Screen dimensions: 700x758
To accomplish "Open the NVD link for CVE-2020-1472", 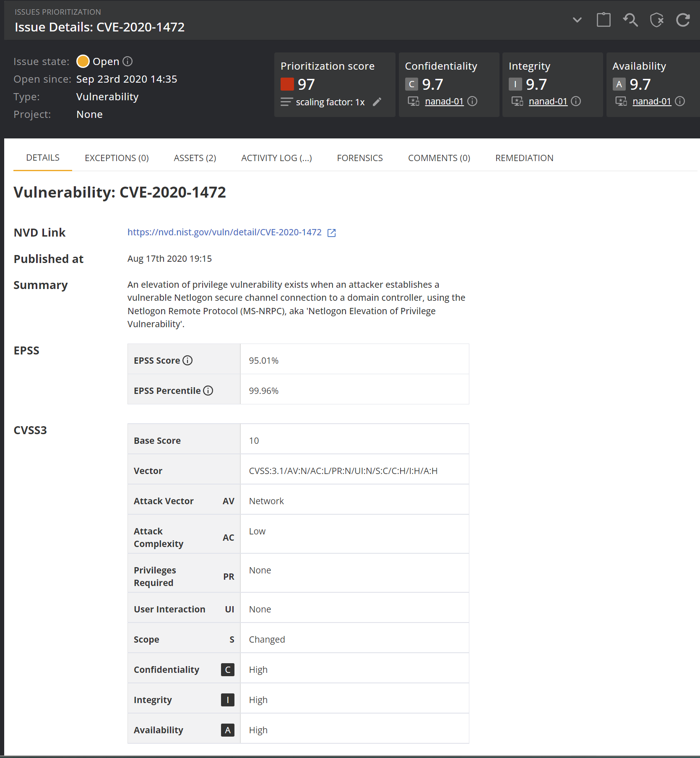I will pyautogui.click(x=224, y=232).
